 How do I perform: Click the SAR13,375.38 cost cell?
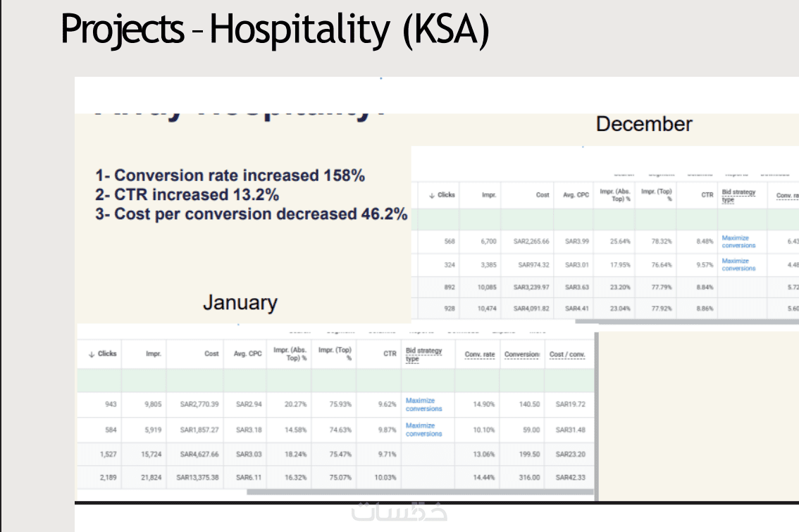coord(197,477)
